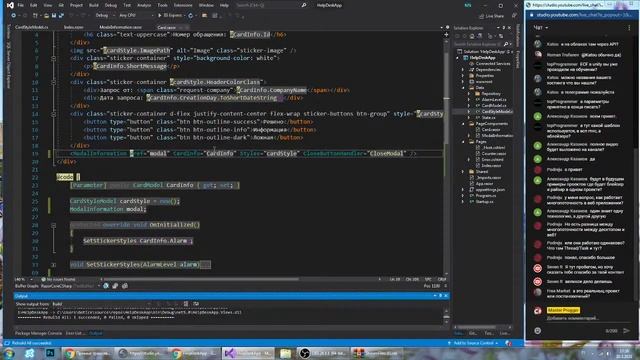Collapse the Pages folder
The image size is (640, 360).
463,142
